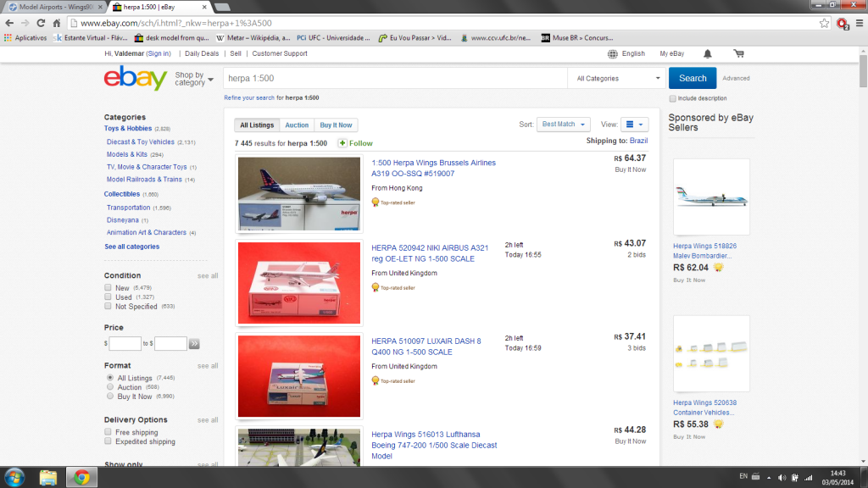
Task: Open File Explorer from the taskbar
Action: pos(48,477)
